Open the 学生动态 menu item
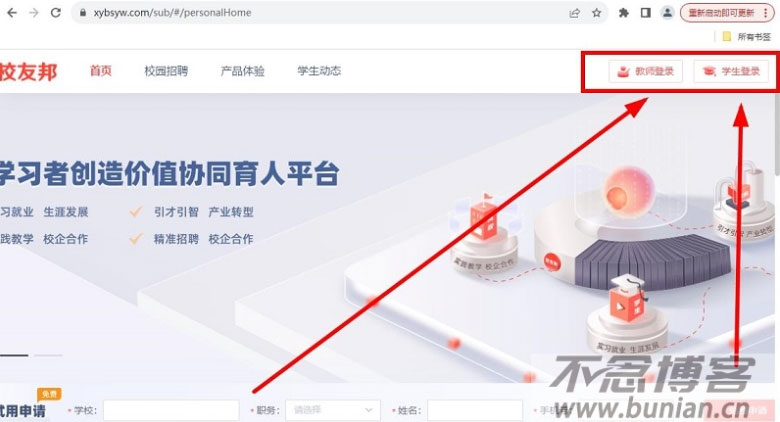The image size is (780, 422). 319,71
